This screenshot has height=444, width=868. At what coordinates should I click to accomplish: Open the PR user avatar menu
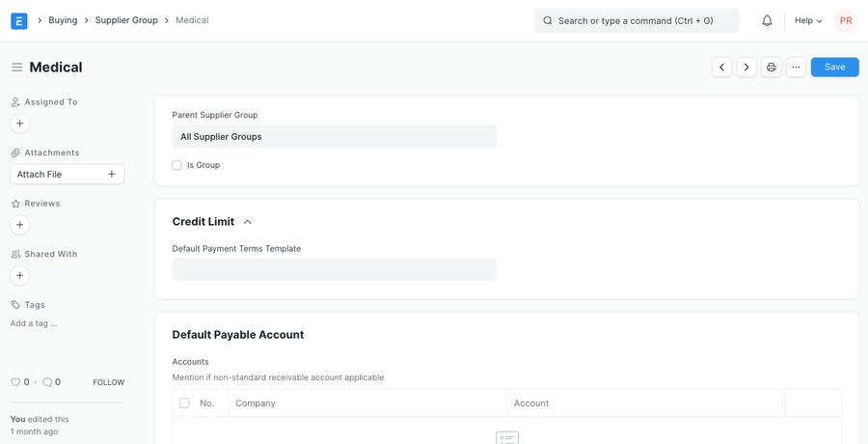[x=845, y=20]
